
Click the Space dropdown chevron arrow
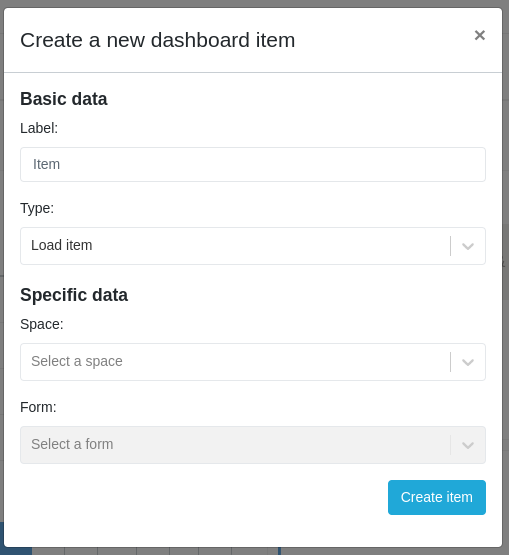[468, 362]
